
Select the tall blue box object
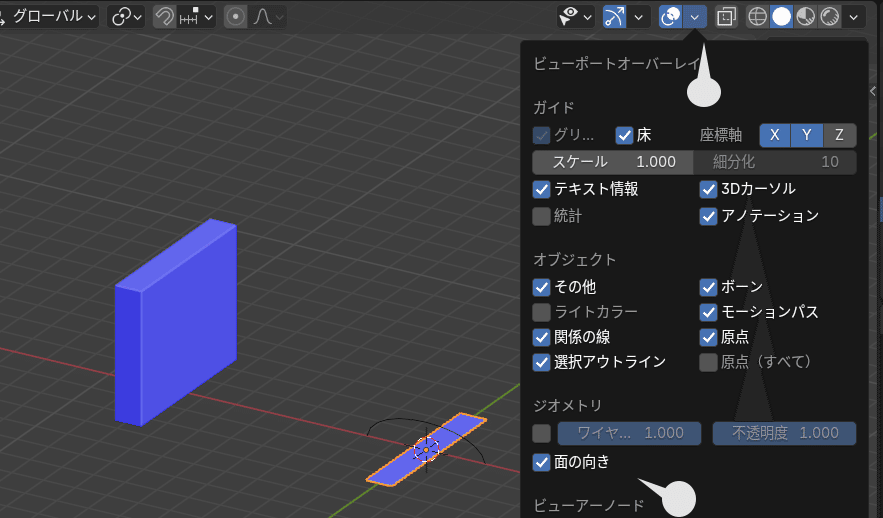pyautogui.click(x=176, y=323)
